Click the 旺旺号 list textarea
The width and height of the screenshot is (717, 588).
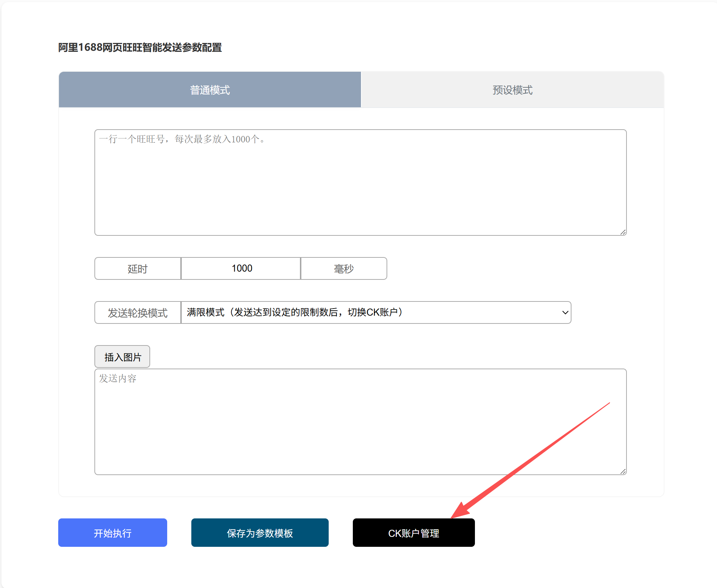click(x=360, y=188)
